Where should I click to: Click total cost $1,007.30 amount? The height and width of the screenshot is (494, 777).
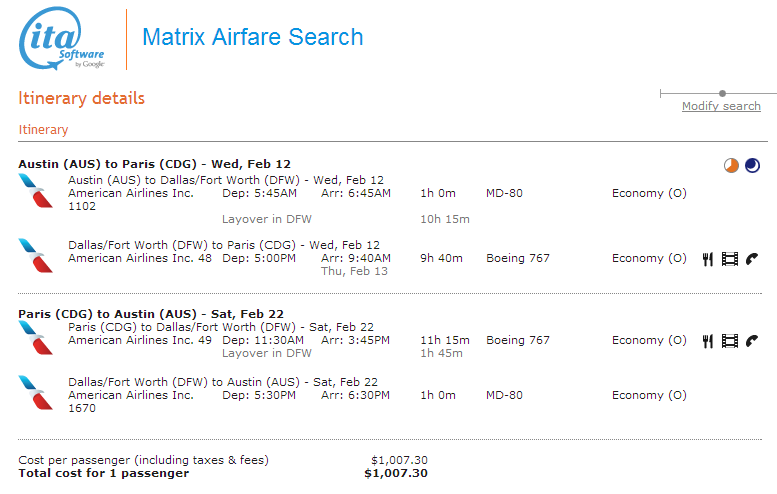click(x=396, y=473)
